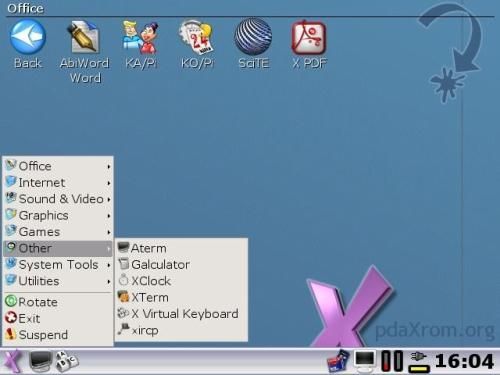Viewport: 500px width, 375px height.
Task: Click the arrow beside Sound & Video
Action: 109,199
